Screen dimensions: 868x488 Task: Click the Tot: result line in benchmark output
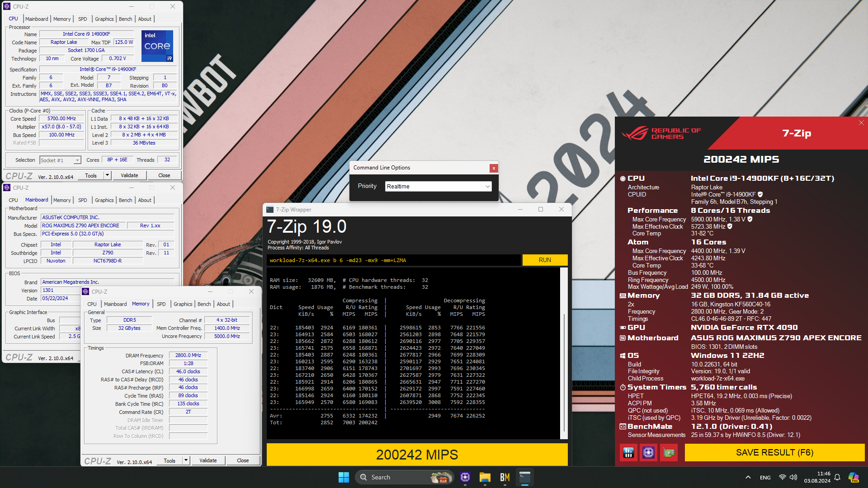(x=324, y=422)
